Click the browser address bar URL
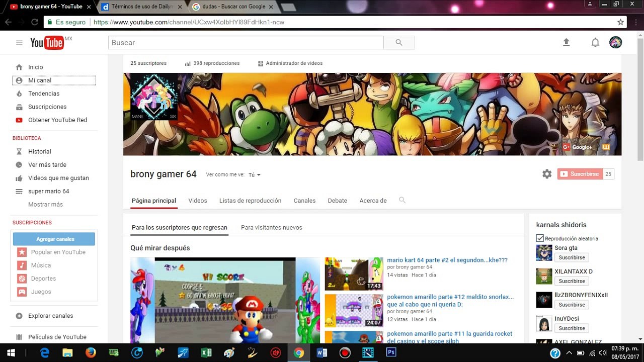644x362 pixels. [x=189, y=22]
